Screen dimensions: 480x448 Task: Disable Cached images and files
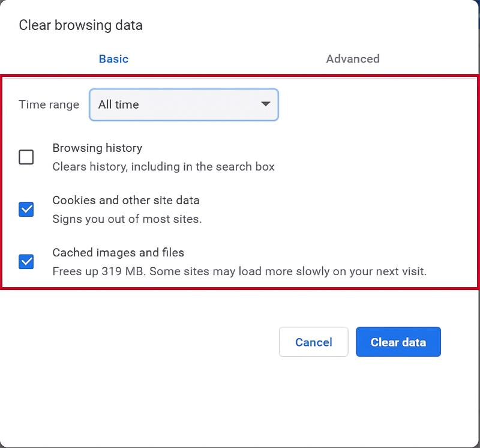pos(26,261)
